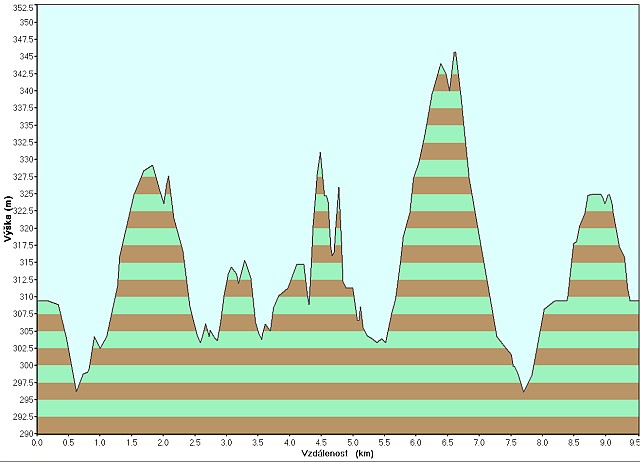Image resolution: width=640 pixels, height=462 pixels.
Task: Click the "Vzdálenost (km)" horizontal axis title
Action: pyautogui.click(x=337, y=453)
